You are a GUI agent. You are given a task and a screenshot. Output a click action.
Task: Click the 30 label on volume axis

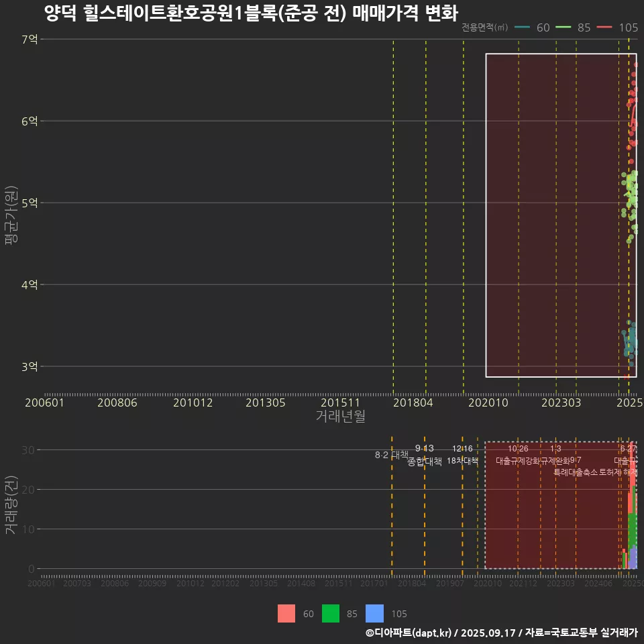pyautogui.click(x=28, y=450)
